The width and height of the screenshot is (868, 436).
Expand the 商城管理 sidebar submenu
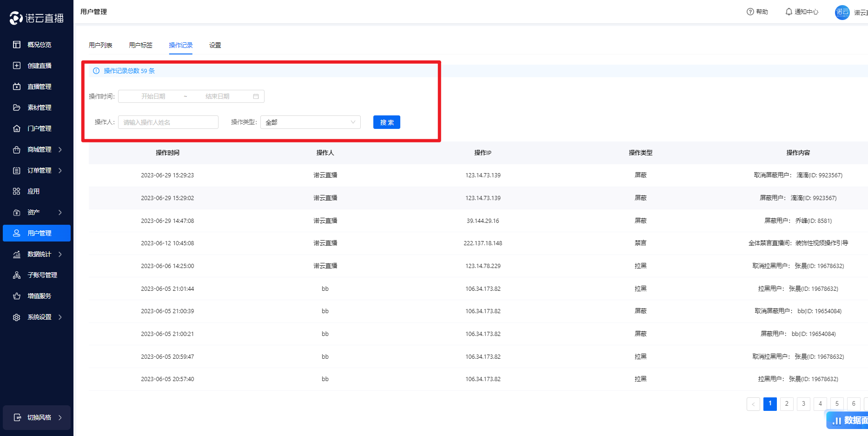60,149
